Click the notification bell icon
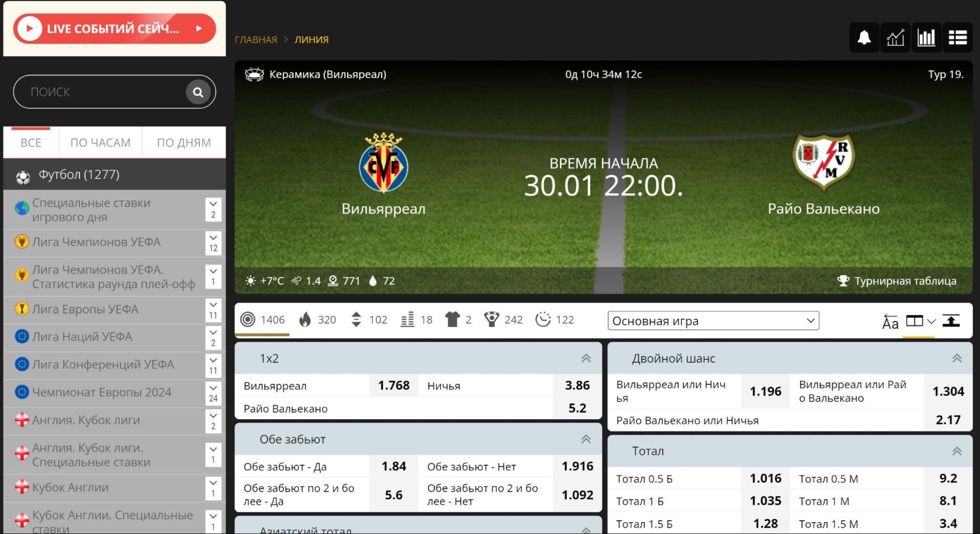 coord(864,37)
